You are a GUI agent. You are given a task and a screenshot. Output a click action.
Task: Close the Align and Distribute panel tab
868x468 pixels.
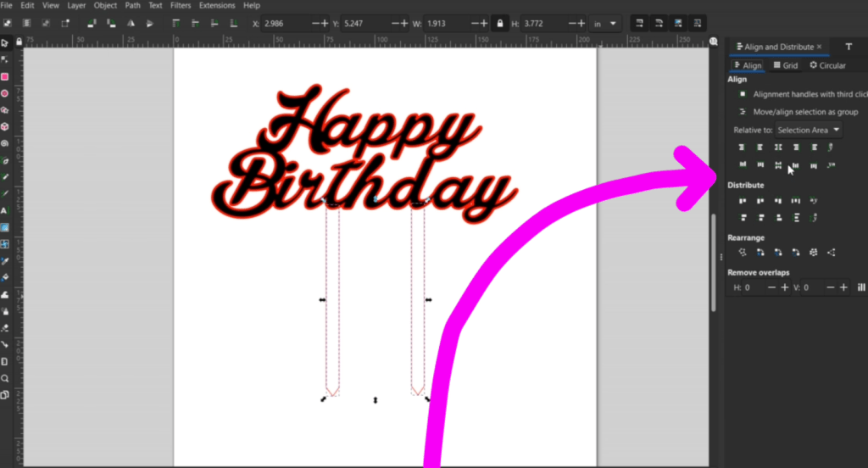(x=819, y=47)
